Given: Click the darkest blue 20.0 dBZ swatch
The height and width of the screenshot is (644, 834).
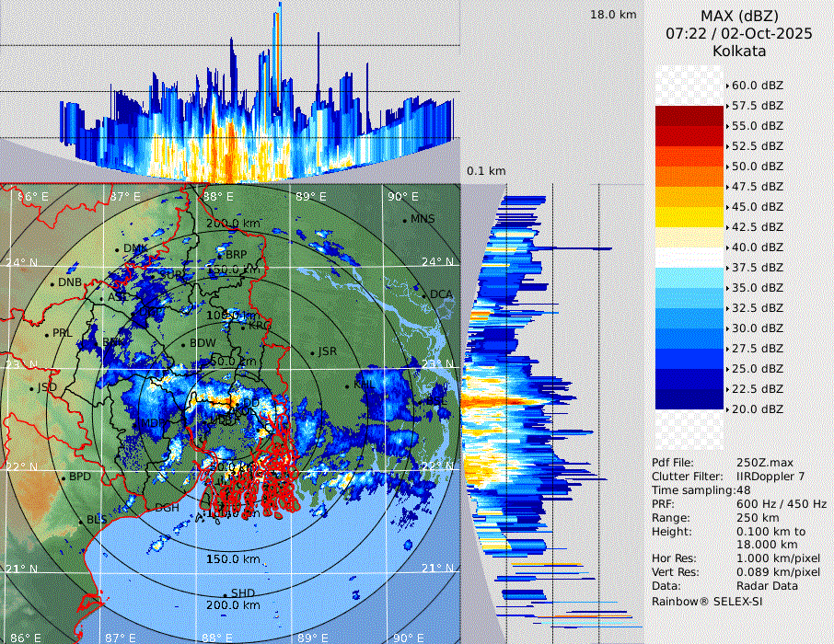Looking at the screenshot, I should pyautogui.click(x=689, y=399).
